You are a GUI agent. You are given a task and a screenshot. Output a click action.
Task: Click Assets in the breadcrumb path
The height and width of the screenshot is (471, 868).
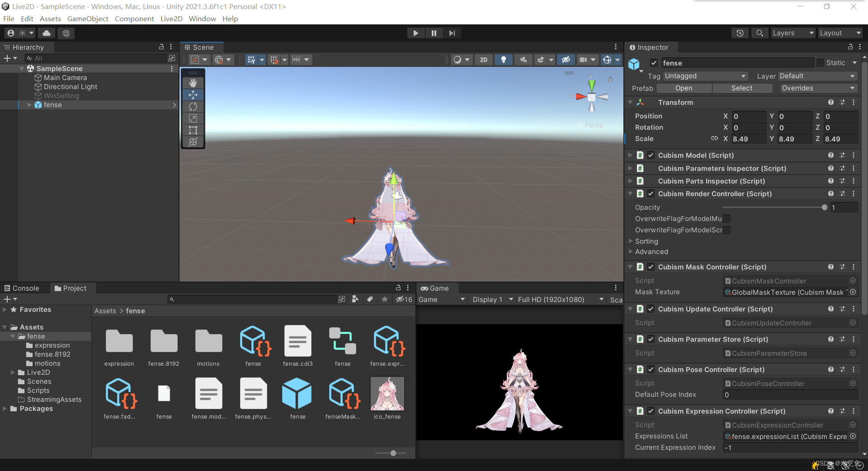click(x=105, y=311)
